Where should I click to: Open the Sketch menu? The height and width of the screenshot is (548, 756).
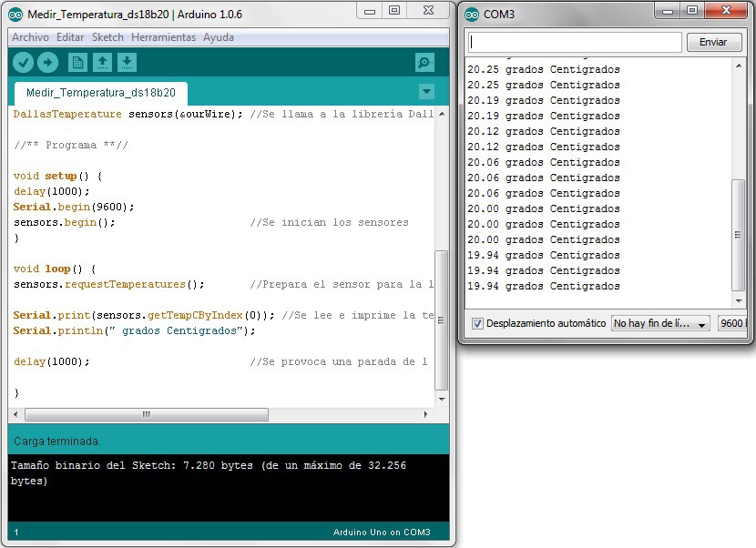tap(107, 37)
